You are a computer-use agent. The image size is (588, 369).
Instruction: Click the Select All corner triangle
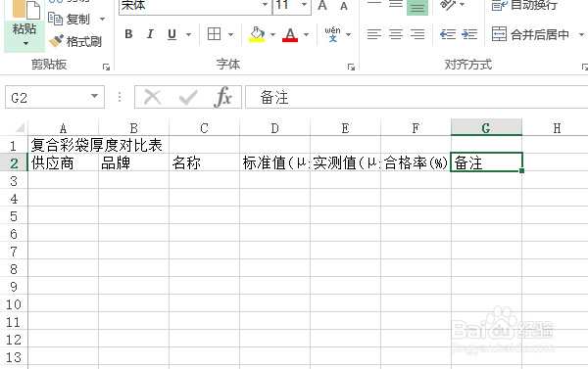pyautogui.click(x=20, y=128)
